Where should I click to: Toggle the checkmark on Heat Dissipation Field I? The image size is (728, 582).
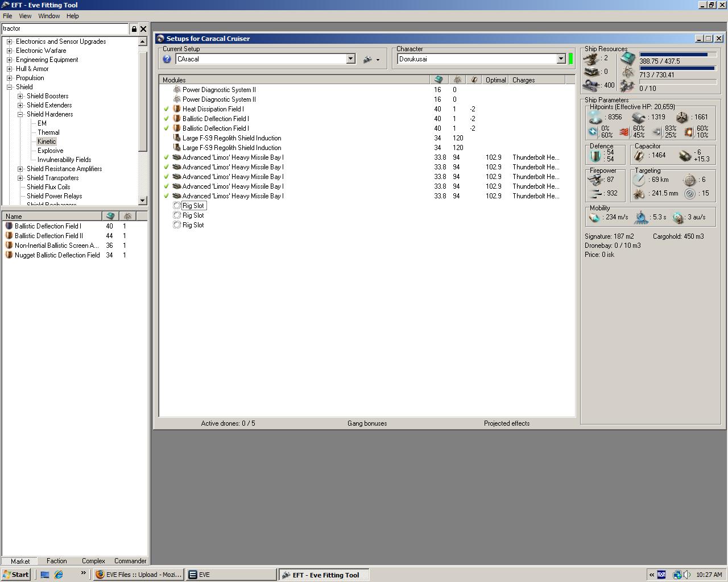point(166,109)
